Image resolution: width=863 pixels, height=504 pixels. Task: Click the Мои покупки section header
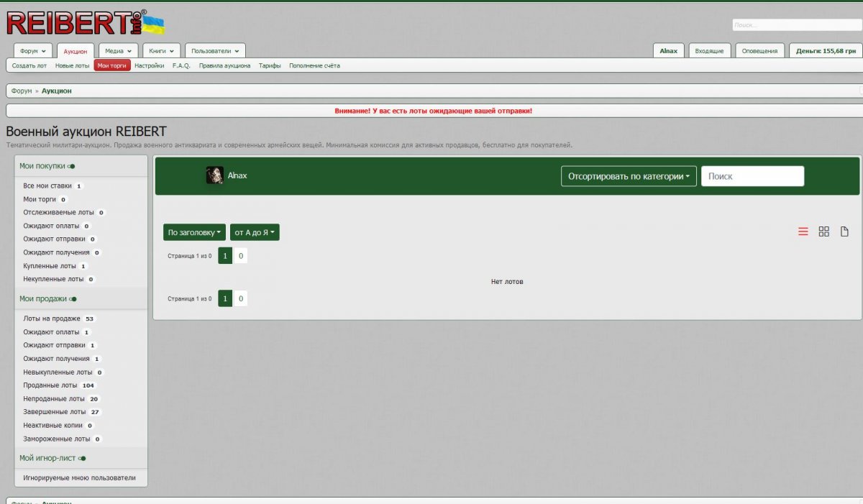click(42, 166)
